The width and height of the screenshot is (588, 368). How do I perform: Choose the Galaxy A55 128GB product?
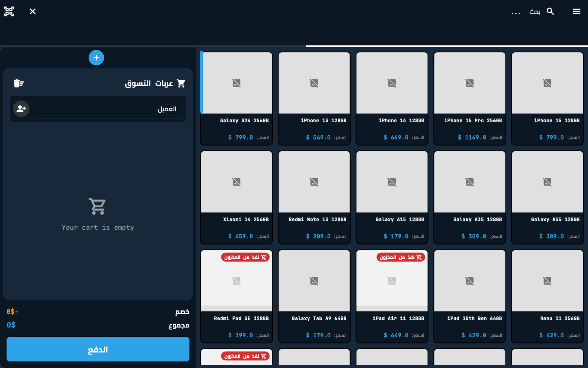[x=547, y=197]
